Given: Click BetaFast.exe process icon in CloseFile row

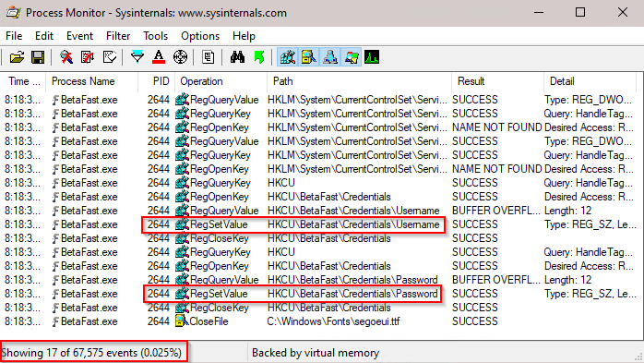Looking at the screenshot, I should [x=56, y=321].
